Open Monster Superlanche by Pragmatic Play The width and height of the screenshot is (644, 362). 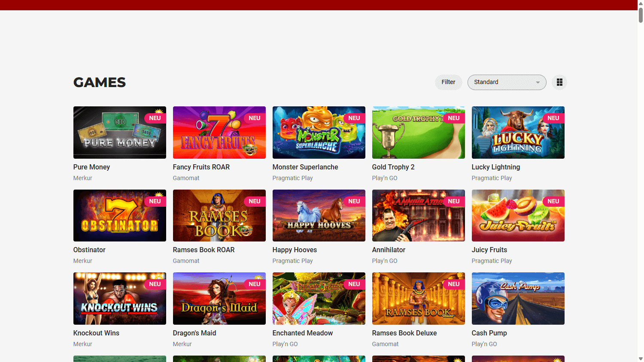319,132
